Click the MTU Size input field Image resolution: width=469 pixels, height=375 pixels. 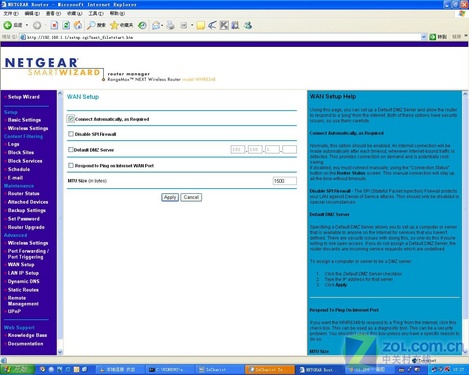284,181
